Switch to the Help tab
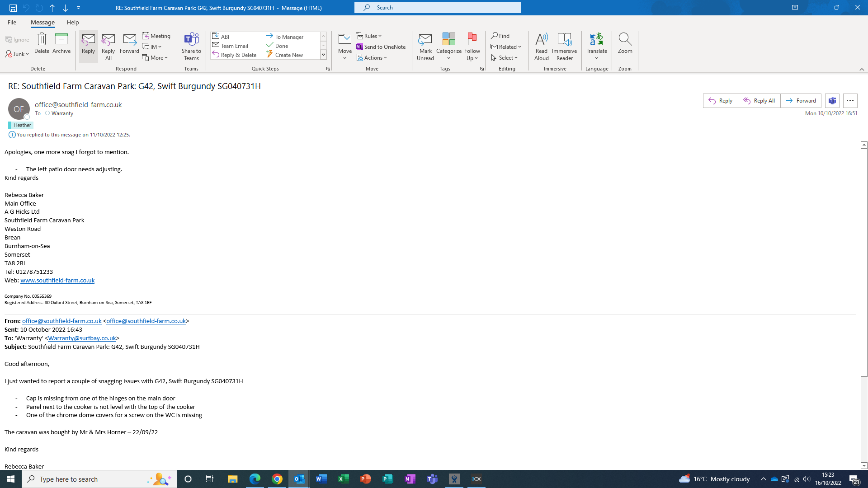The height and width of the screenshot is (488, 868). coord(73,22)
